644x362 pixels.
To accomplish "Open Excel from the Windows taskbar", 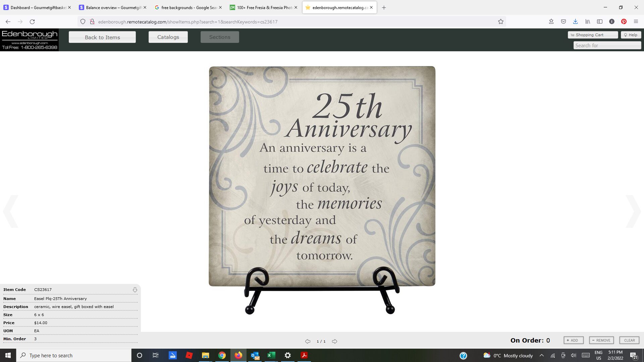I will tap(271, 355).
